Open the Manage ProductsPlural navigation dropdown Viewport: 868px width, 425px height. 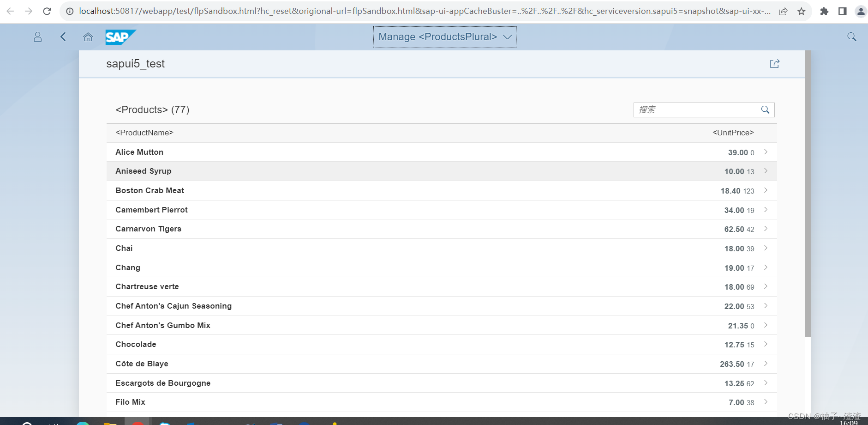(443, 37)
